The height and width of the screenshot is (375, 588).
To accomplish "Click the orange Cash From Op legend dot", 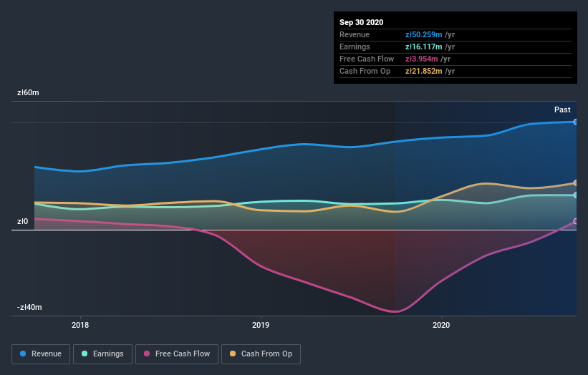I will [x=233, y=354].
